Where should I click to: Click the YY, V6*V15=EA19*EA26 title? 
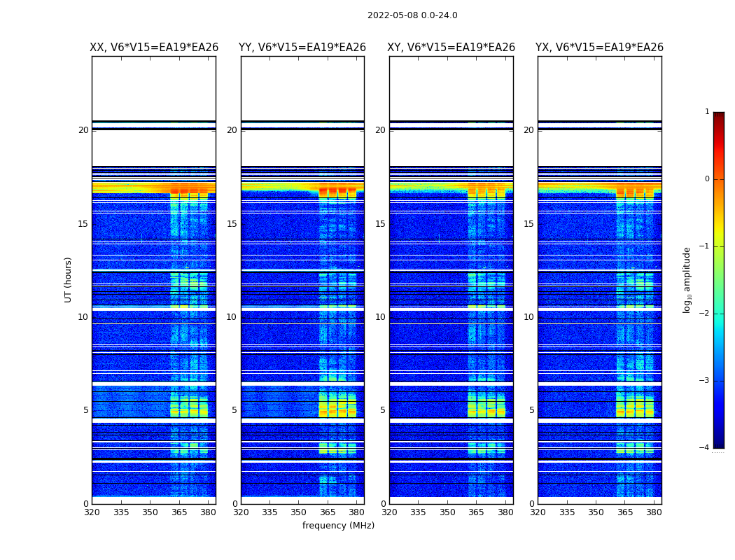click(x=302, y=48)
